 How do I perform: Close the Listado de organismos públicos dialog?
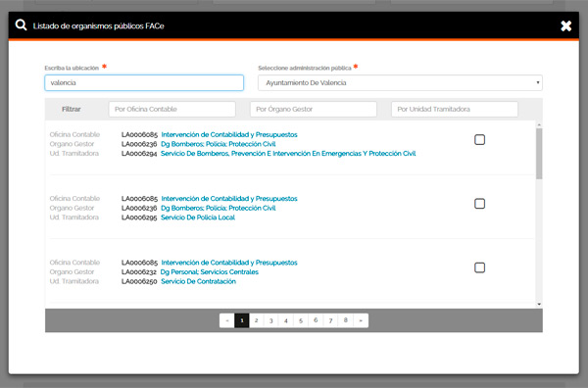point(565,25)
